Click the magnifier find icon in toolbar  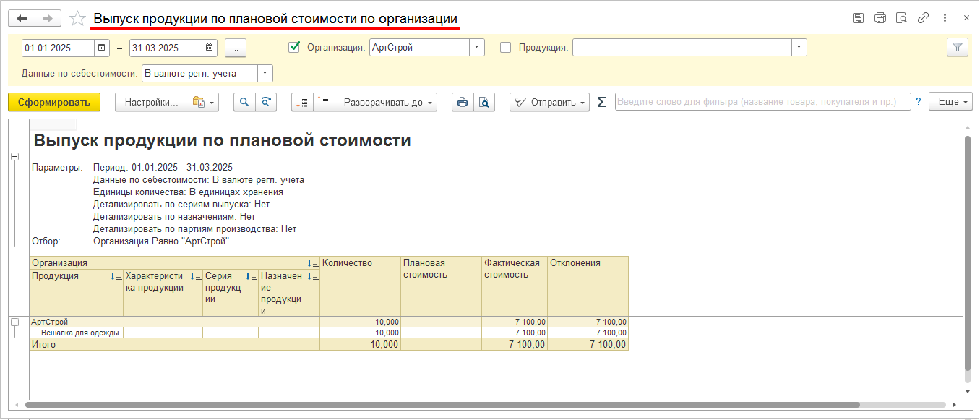tap(244, 103)
